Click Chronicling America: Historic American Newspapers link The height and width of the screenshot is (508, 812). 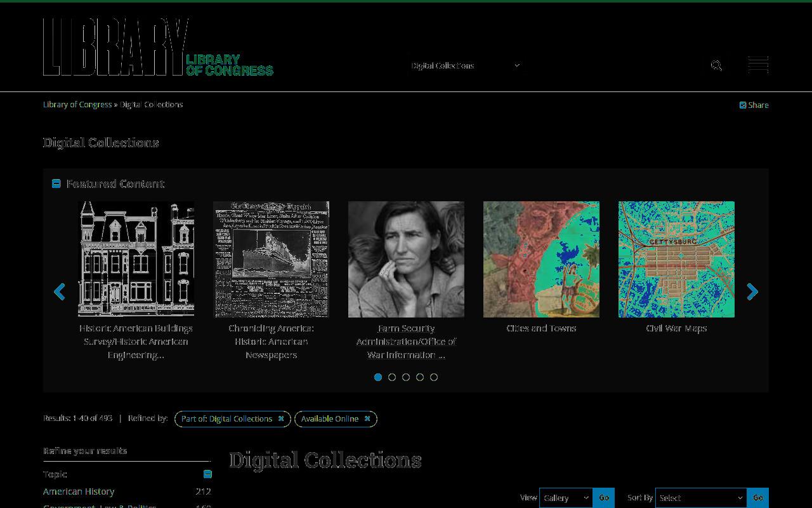point(272,342)
